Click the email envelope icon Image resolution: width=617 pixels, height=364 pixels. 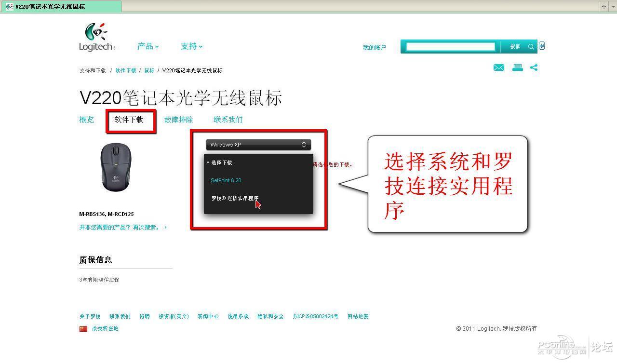(499, 67)
